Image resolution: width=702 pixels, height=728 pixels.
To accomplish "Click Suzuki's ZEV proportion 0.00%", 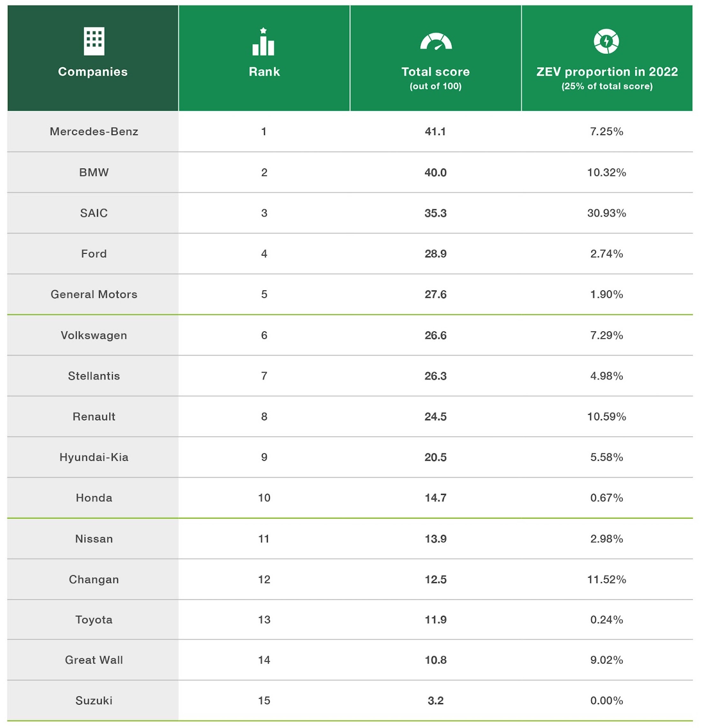I will (x=607, y=701).
